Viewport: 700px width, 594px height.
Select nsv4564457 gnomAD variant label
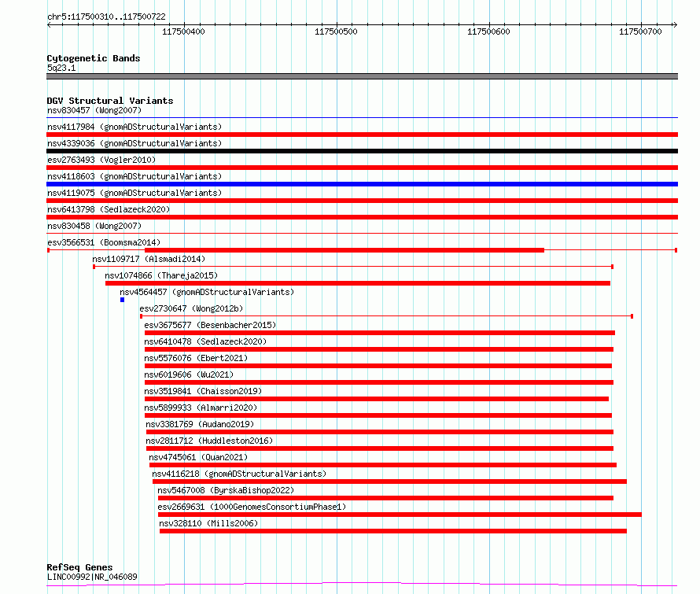click(x=207, y=292)
